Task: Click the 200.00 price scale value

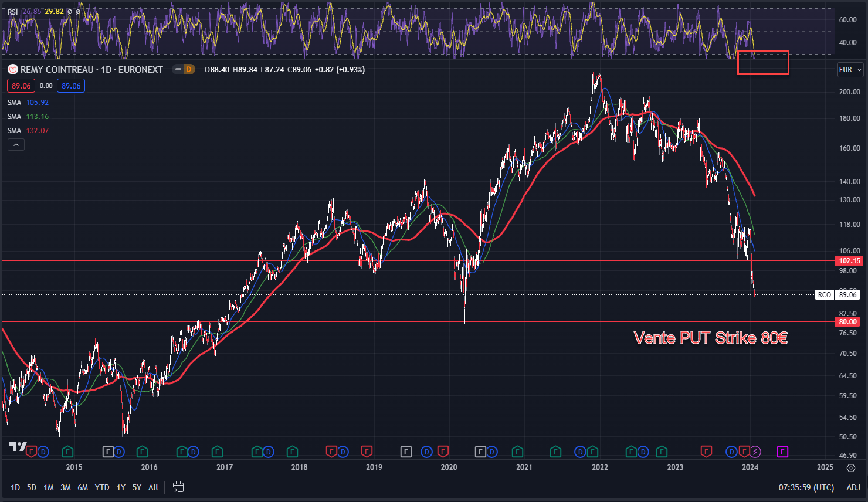Action: click(x=849, y=92)
